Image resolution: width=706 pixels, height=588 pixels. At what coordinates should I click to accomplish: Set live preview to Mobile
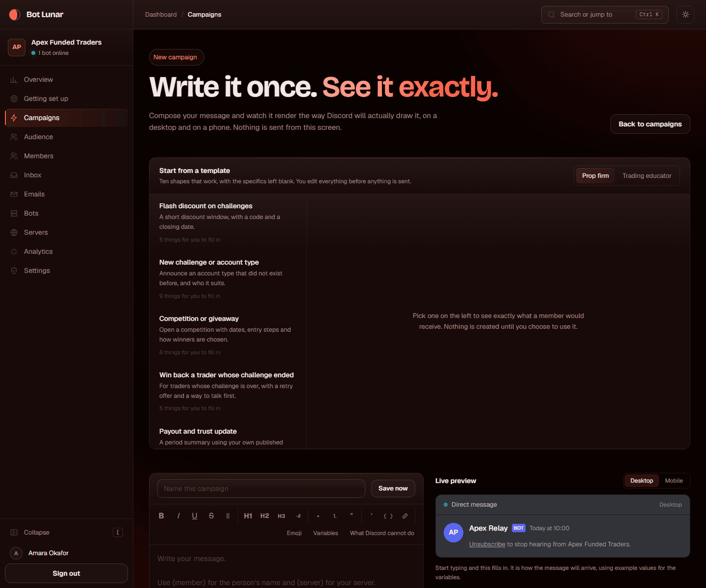(x=674, y=481)
